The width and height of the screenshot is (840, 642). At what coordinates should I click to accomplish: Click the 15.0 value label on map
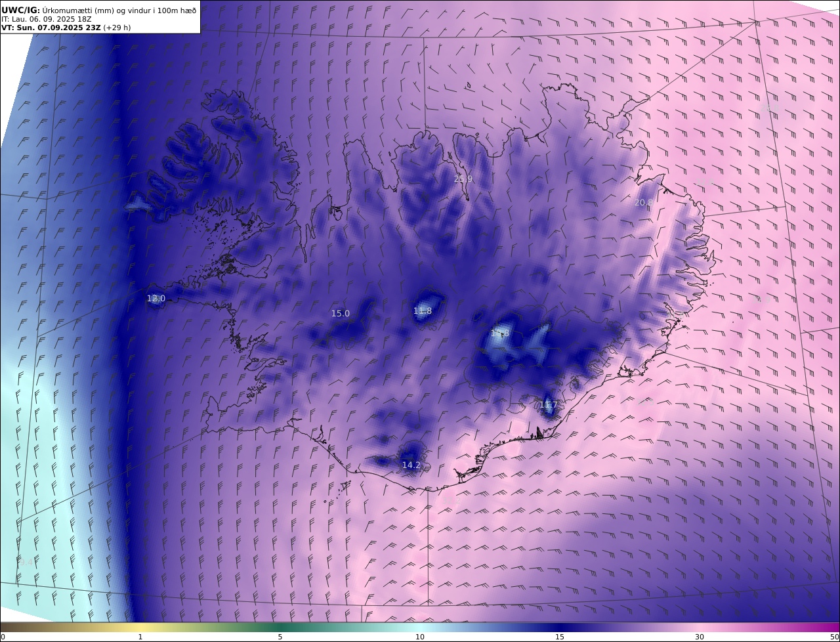(x=341, y=314)
